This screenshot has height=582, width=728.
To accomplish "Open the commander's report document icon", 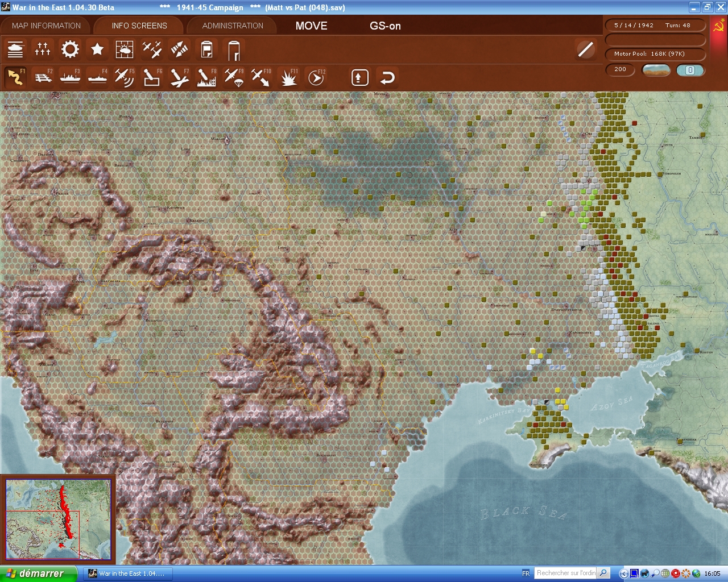I will point(206,49).
